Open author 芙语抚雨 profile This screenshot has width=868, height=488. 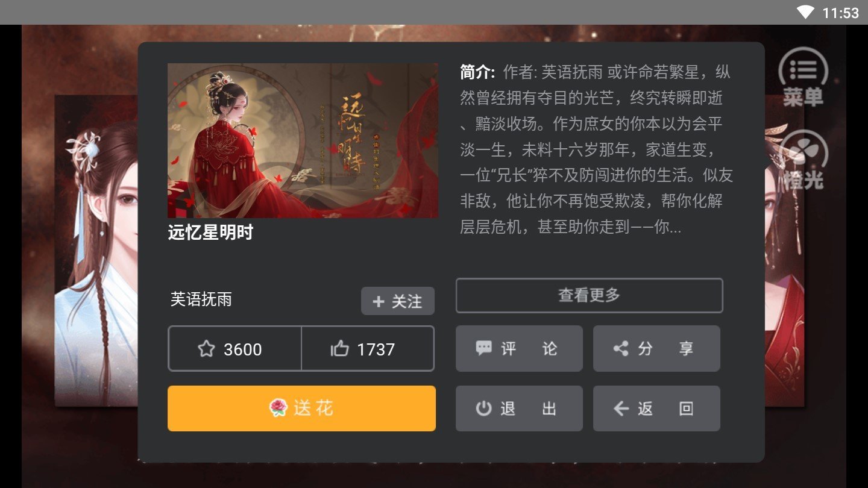tap(201, 299)
